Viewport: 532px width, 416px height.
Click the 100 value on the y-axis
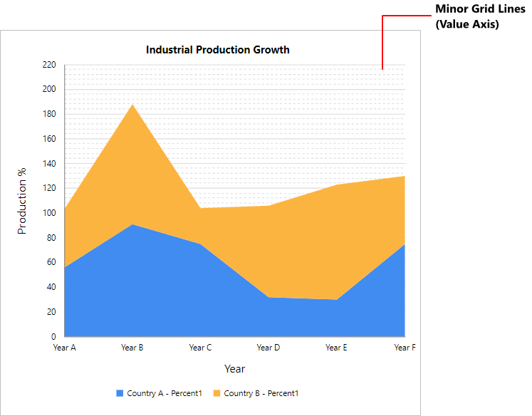coord(48,213)
